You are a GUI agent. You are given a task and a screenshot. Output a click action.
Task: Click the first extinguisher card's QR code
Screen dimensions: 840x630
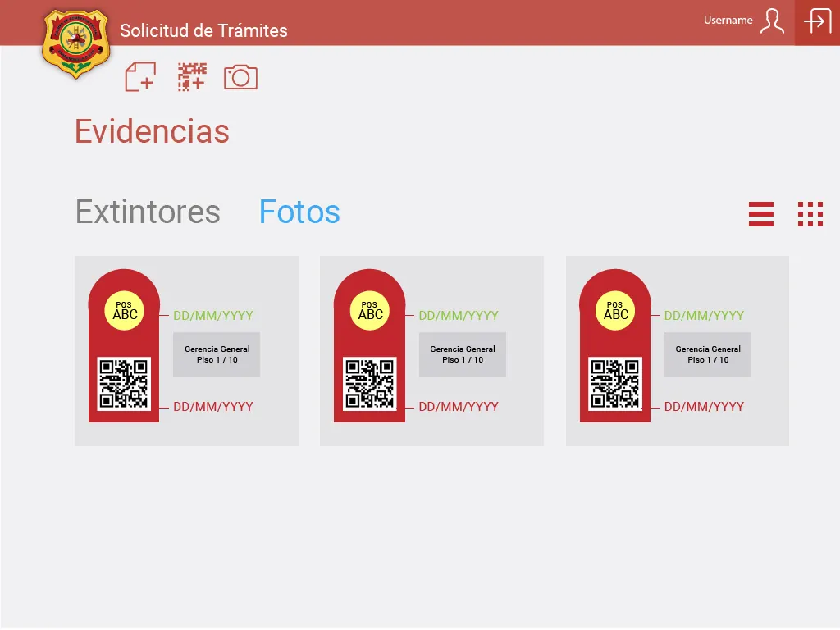(124, 384)
